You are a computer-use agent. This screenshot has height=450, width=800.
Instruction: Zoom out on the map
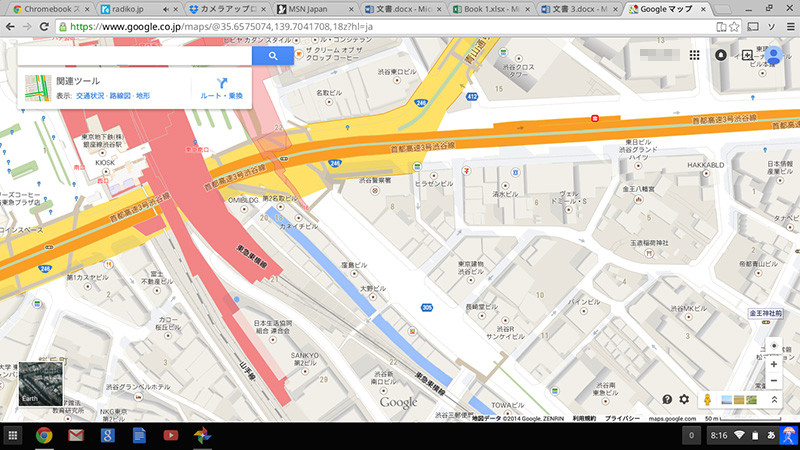773,381
